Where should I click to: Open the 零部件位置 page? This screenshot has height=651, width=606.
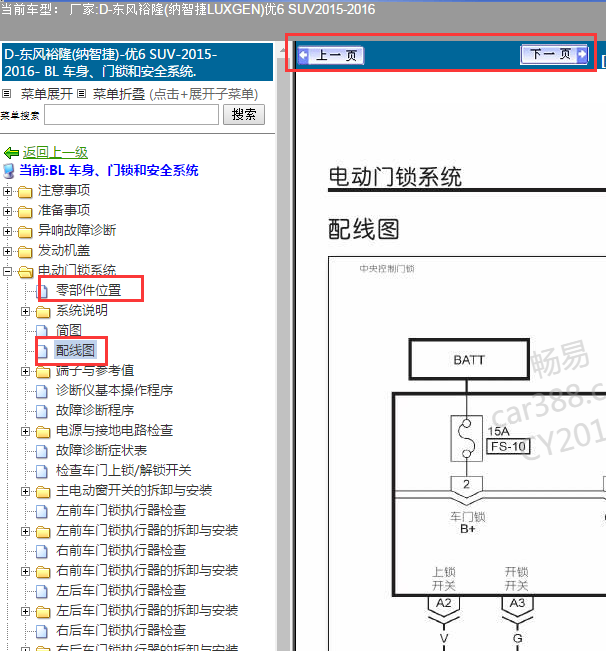pos(88,290)
